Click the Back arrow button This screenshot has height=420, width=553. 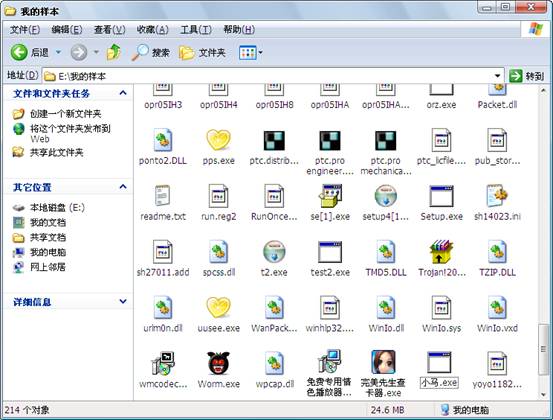(x=19, y=53)
